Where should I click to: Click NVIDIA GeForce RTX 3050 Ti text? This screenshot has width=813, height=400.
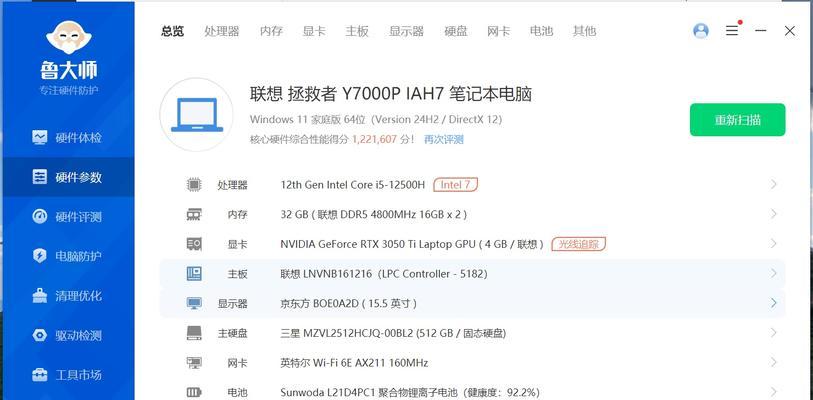[412, 244]
